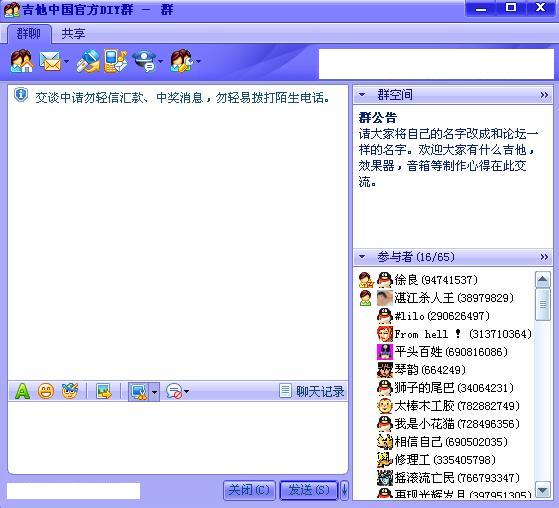Click the 关闭(C) button

pos(249,490)
